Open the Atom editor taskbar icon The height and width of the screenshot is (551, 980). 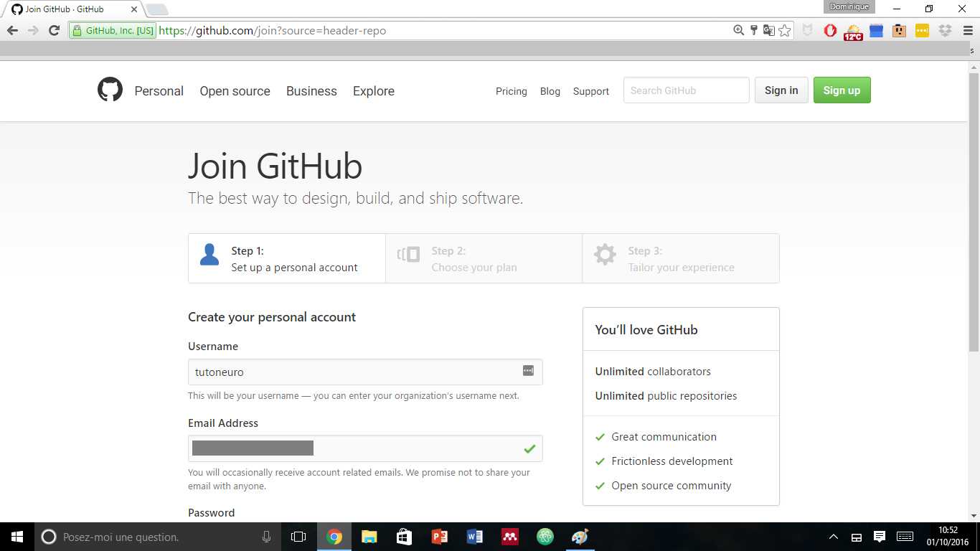click(x=545, y=537)
